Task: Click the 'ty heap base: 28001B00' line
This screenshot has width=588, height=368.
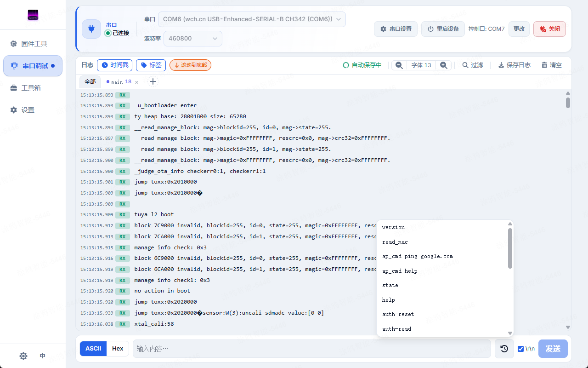Action: tap(190, 116)
